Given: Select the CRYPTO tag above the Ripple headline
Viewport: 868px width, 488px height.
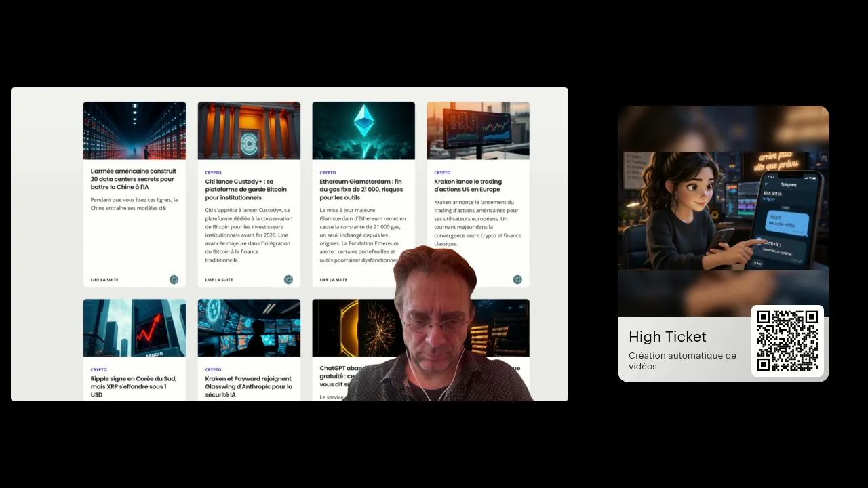Looking at the screenshot, I should [99, 370].
